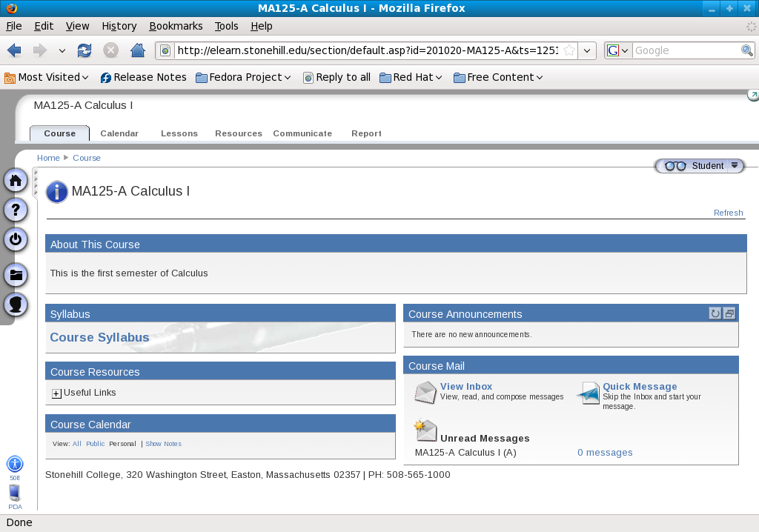This screenshot has height=532, width=759.
Task: Open the Bookmarks menu
Action: pyautogui.click(x=176, y=26)
